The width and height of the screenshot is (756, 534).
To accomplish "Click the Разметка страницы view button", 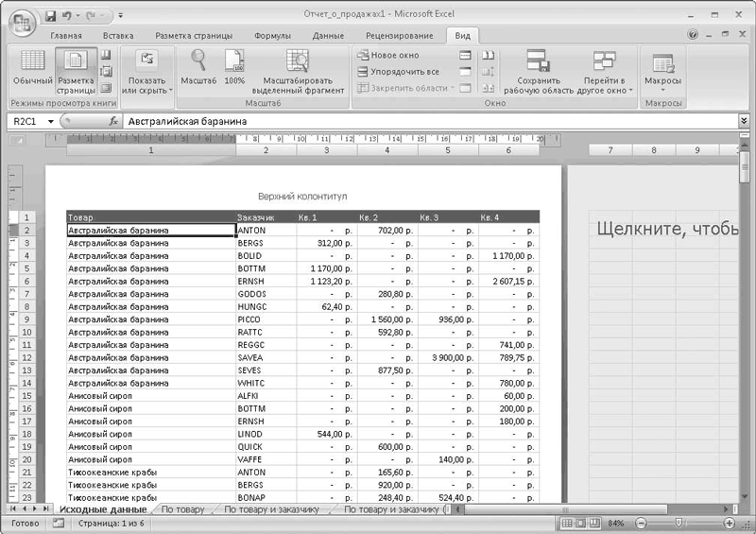I will coord(76,69).
